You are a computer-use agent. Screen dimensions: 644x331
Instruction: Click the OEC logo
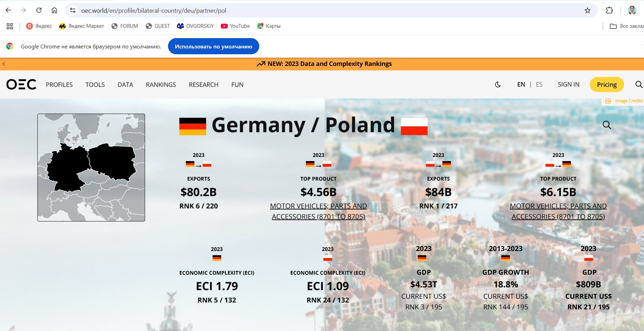(21, 84)
